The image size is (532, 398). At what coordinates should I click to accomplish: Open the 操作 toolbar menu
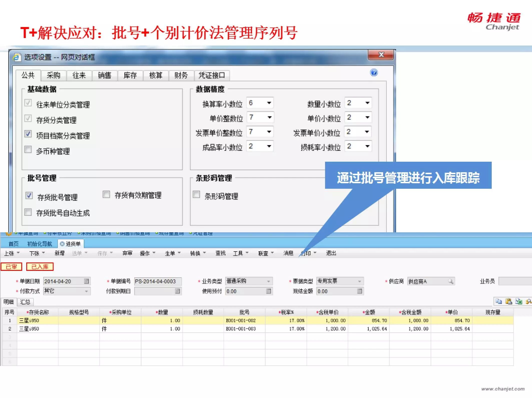[147, 253]
